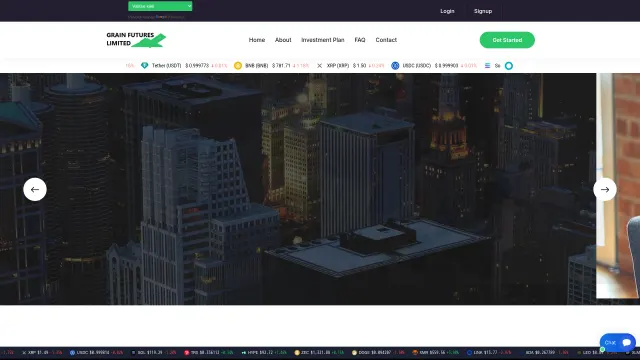Click the Solana striped icon in top ticker
This screenshot has width=640, height=360.
487,66
